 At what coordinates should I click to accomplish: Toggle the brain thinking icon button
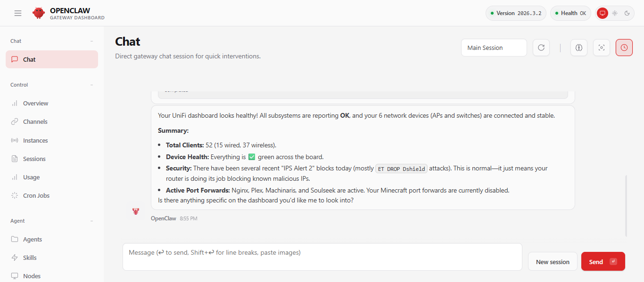pyautogui.click(x=579, y=48)
